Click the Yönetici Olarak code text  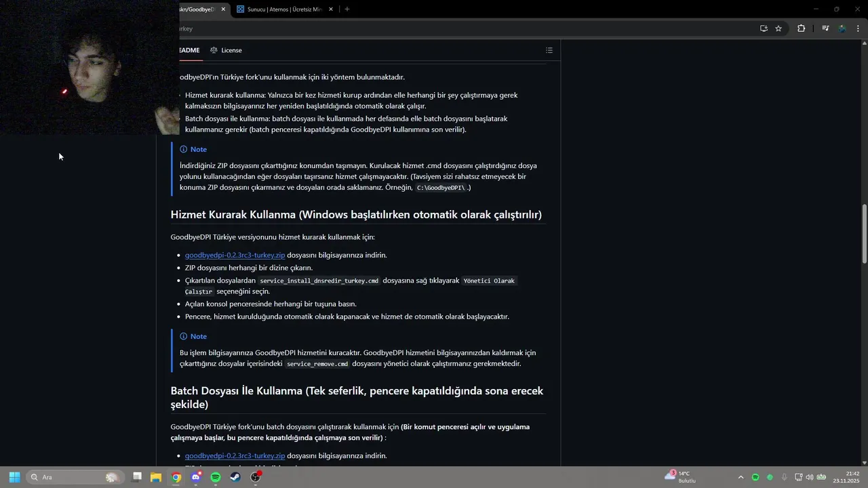[488, 281]
